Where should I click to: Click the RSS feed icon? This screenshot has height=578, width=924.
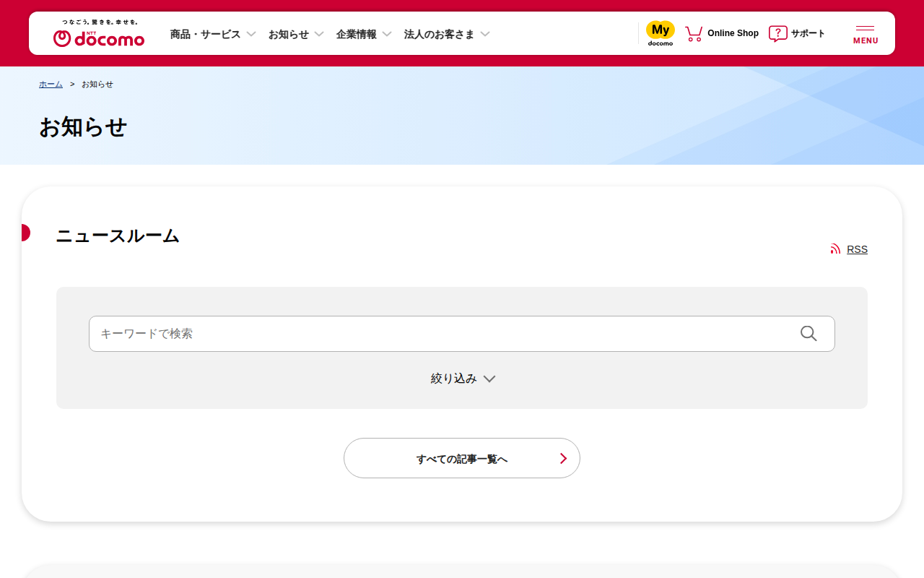(x=836, y=249)
